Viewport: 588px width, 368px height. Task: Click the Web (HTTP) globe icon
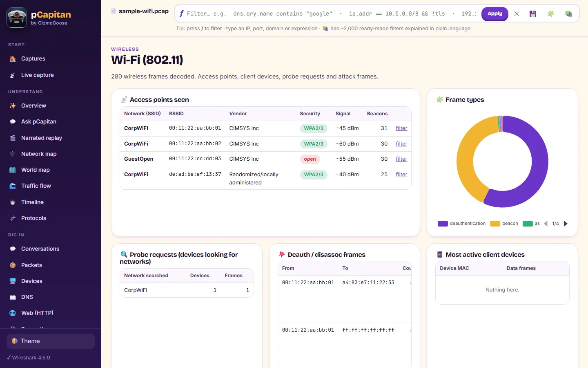click(13, 313)
